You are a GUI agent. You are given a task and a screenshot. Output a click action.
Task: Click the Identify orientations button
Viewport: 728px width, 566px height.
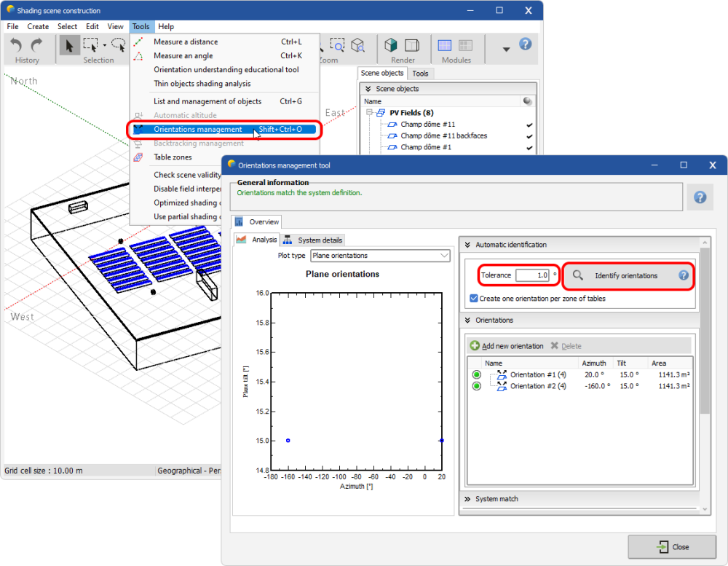point(625,275)
